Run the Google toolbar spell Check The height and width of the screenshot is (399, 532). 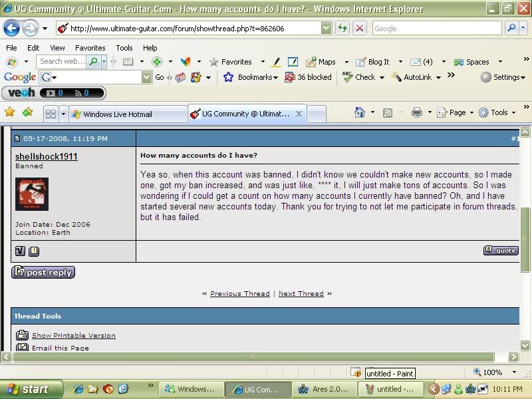[x=360, y=77]
